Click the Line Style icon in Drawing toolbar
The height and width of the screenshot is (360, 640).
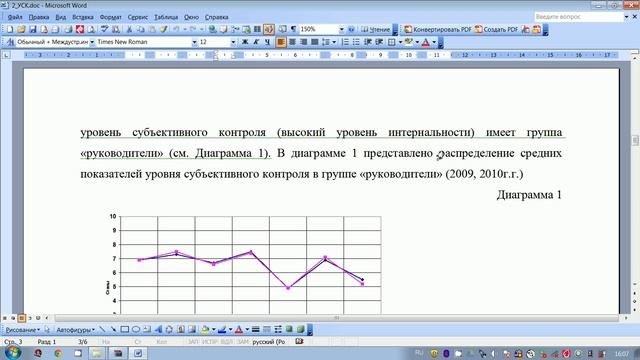pyautogui.click(x=256, y=329)
